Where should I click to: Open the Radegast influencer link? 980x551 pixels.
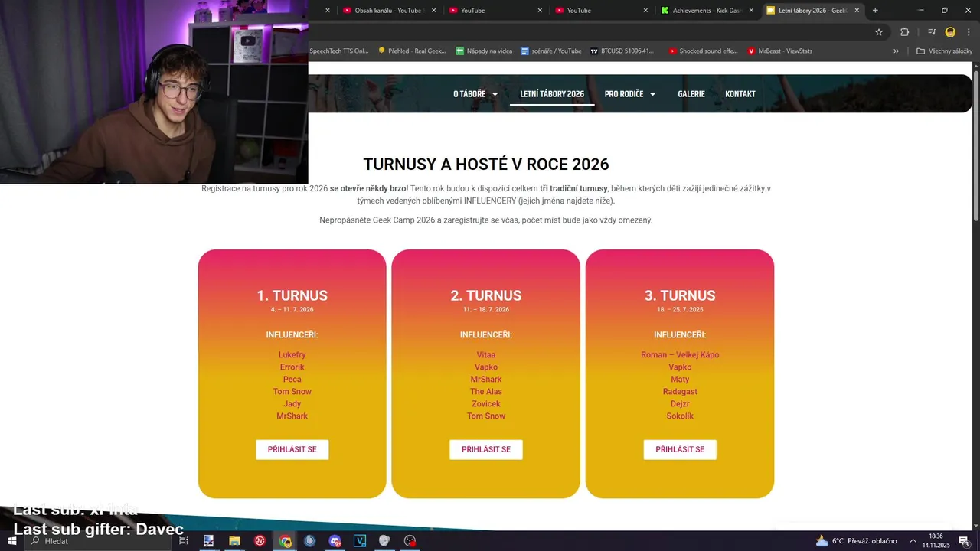(680, 392)
